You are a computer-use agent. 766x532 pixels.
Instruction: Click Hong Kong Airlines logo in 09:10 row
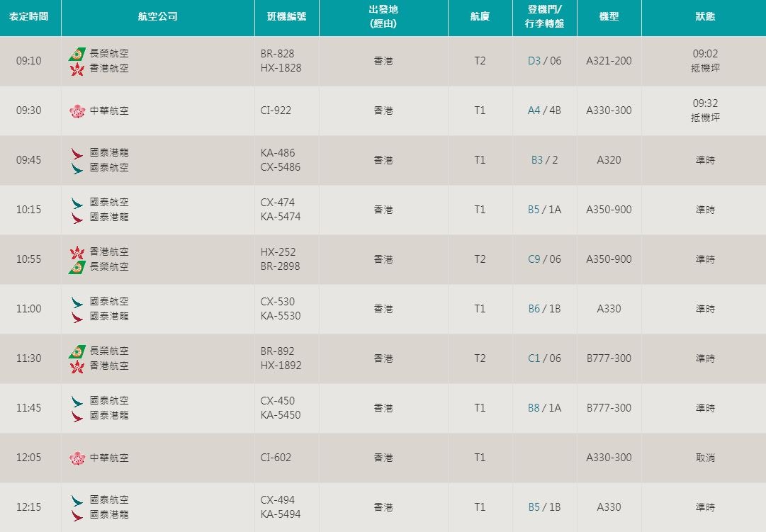pos(77,69)
